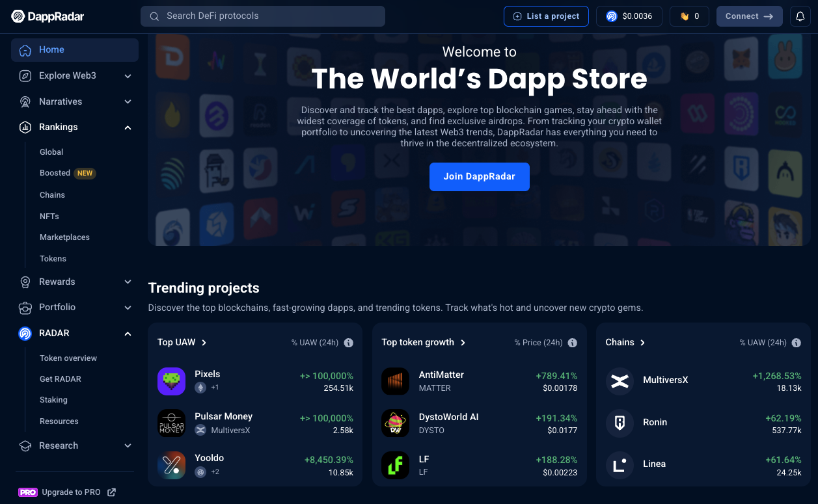This screenshot has width=818, height=504.
Task: Expand the Narratives menu chevron
Action: 128,102
